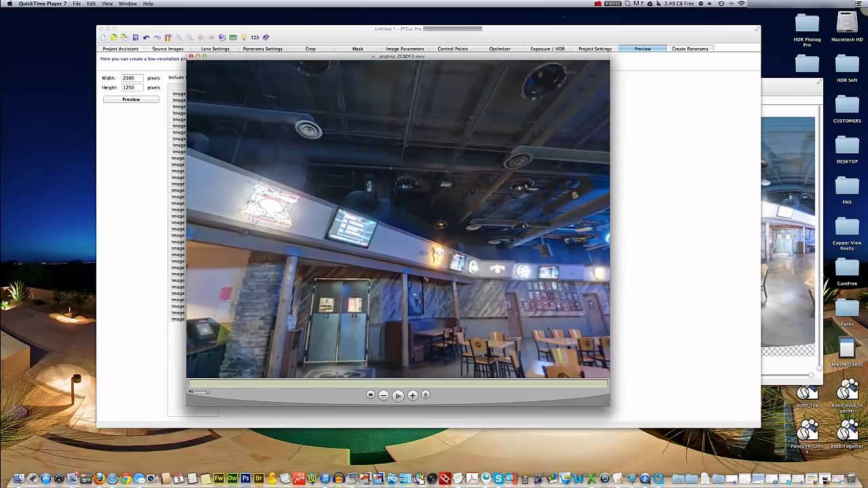Viewport: 868px width, 488px height.
Task: Open Firefox from the Dock
Action: 99,479
